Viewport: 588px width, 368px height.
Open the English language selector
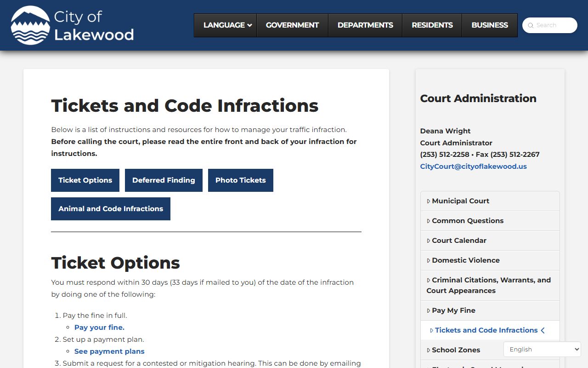542,350
